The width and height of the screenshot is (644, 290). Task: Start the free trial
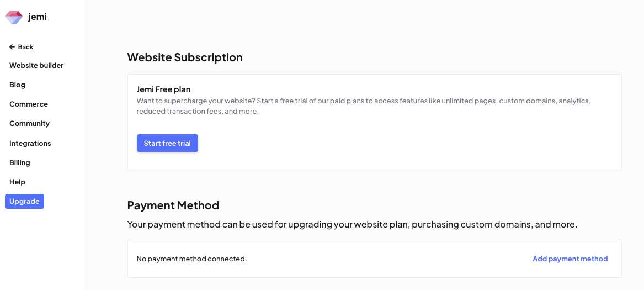(x=167, y=143)
